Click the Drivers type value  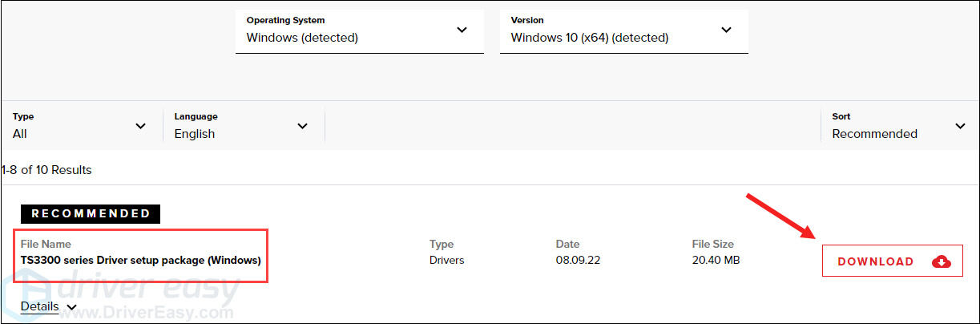pos(447,260)
